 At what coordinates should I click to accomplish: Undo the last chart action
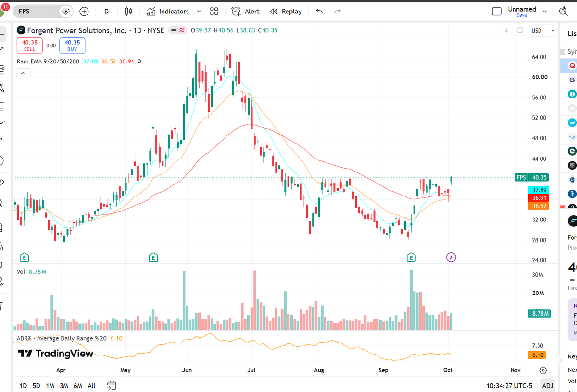click(319, 11)
